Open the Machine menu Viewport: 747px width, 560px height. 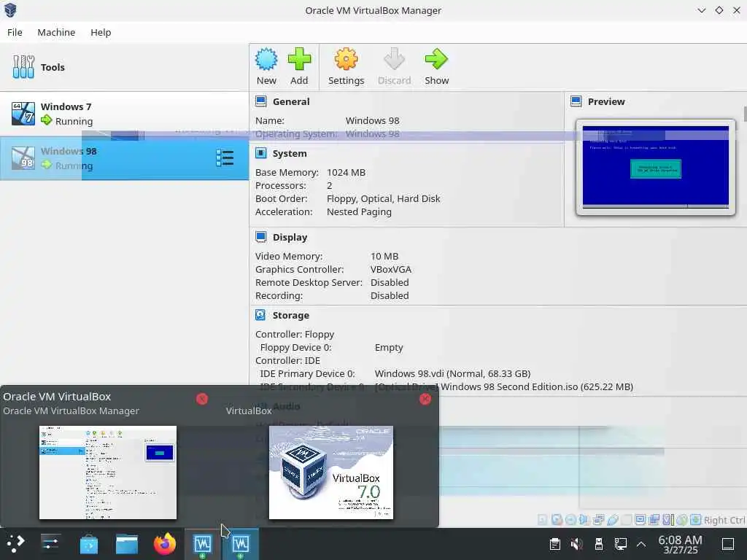pyautogui.click(x=56, y=32)
